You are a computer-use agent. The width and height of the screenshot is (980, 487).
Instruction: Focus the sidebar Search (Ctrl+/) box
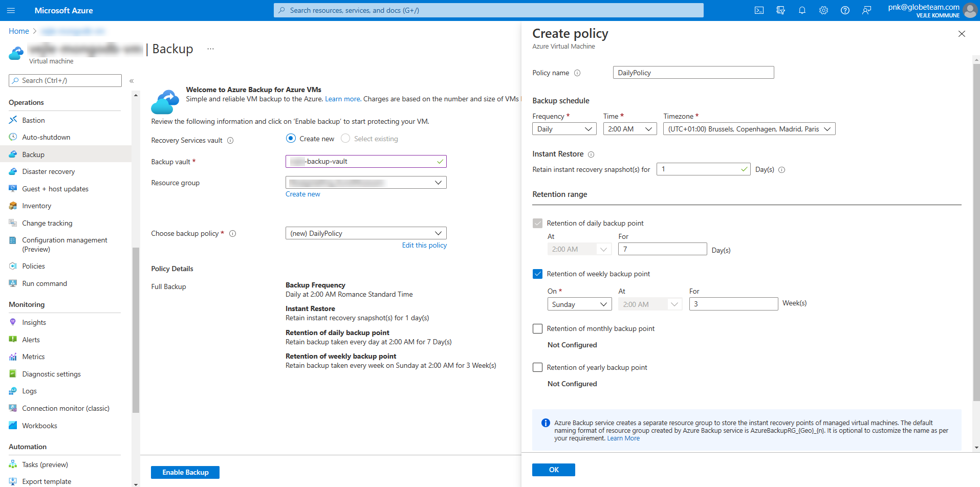65,80
